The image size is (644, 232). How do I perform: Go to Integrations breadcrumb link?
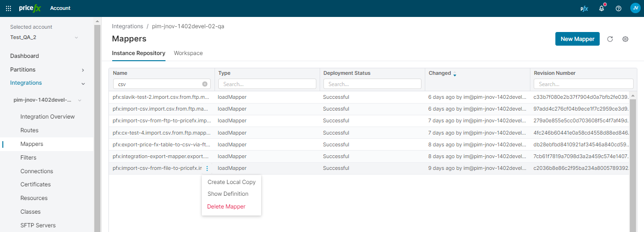(127, 26)
